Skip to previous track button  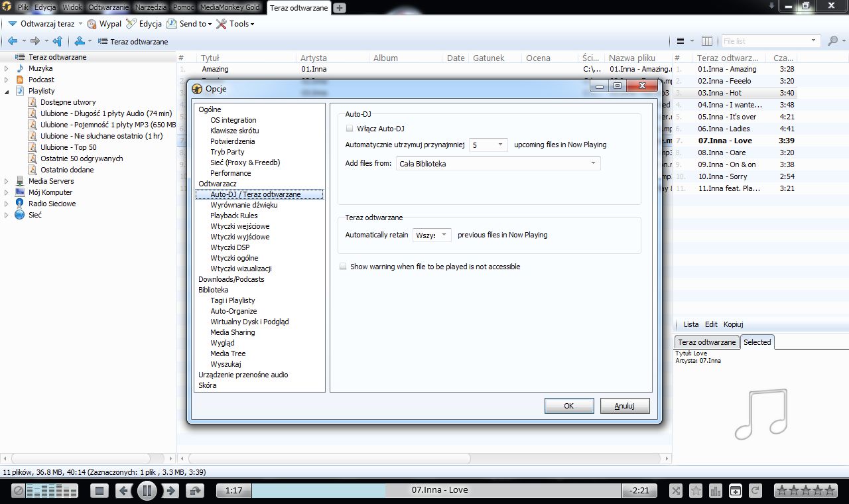coord(123,491)
